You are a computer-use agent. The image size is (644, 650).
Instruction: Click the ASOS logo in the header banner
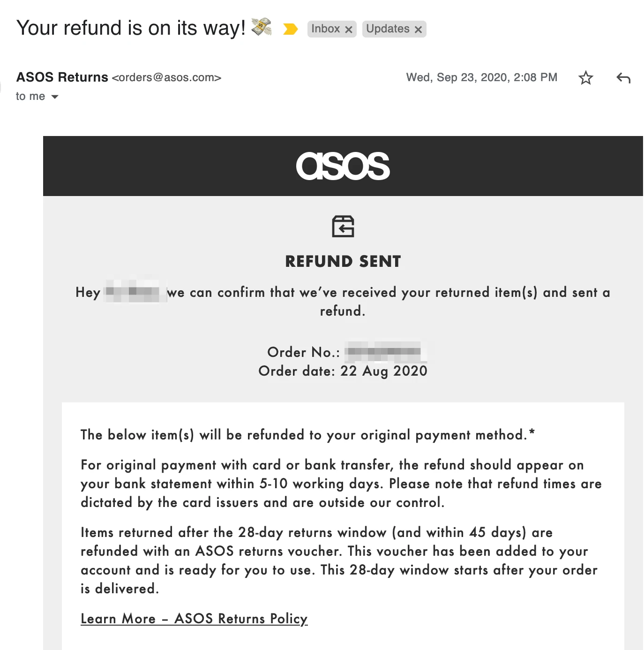(343, 166)
